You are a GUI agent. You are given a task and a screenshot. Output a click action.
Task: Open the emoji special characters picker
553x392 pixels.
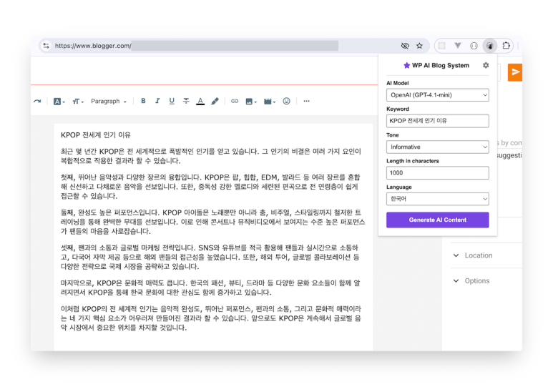pyautogui.click(x=286, y=101)
